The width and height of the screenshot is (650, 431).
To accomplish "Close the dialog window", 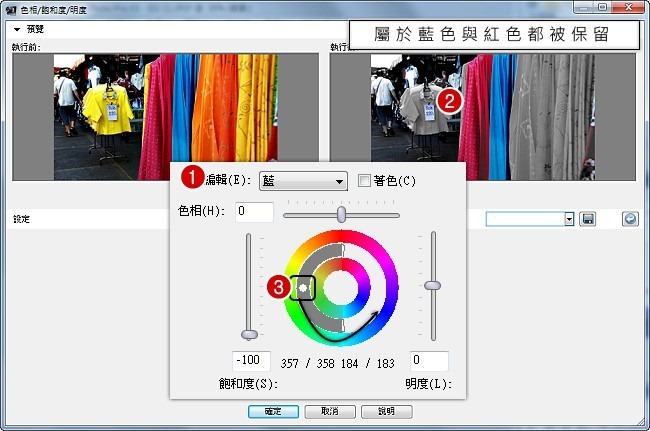I will coord(628,7).
